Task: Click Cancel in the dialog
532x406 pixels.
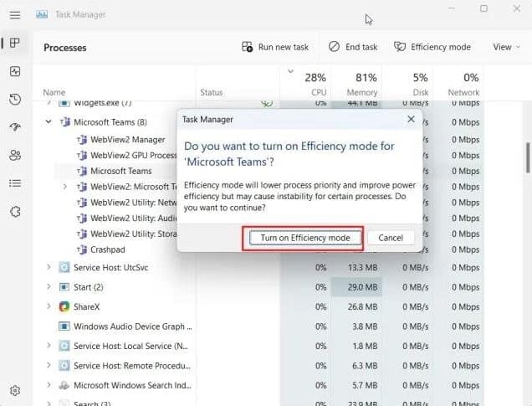Action: coord(391,238)
